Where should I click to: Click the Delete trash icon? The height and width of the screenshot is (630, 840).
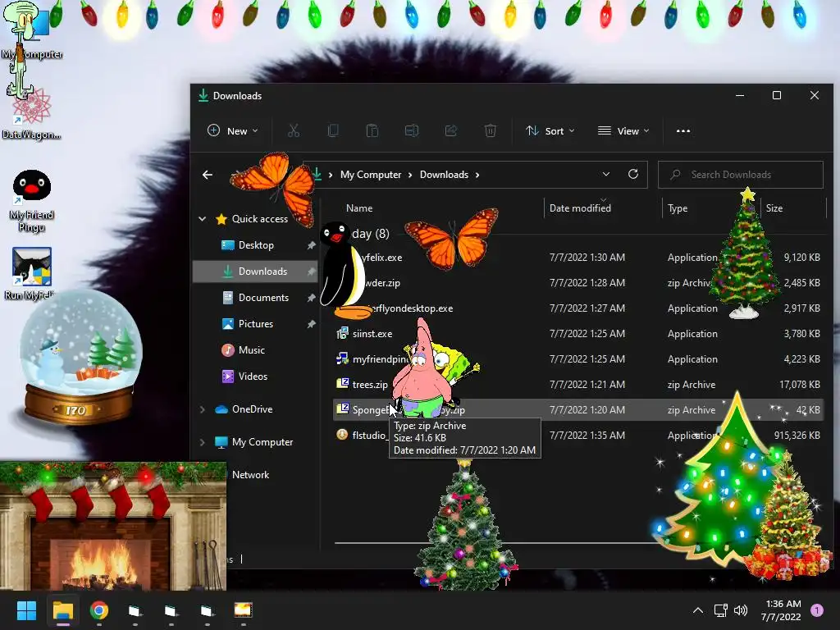tap(491, 130)
